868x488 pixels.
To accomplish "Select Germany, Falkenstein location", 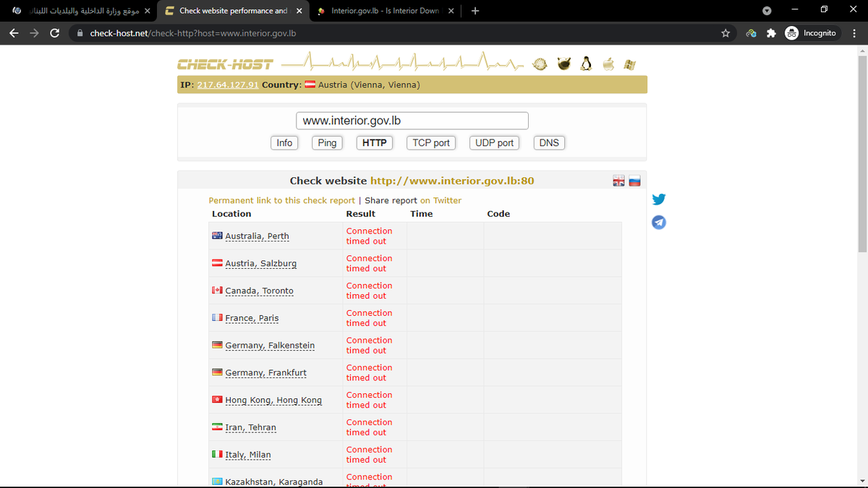I will click(x=270, y=346).
